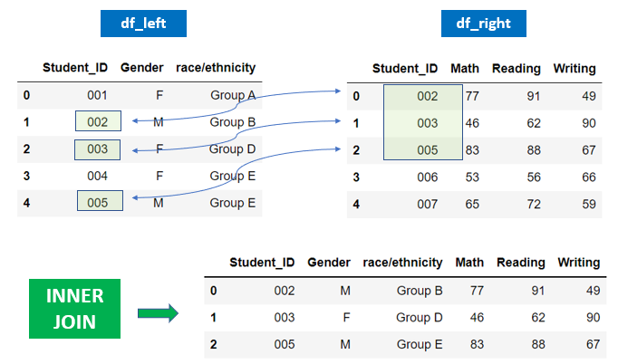Click df_right Math column header

coord(464,68)
